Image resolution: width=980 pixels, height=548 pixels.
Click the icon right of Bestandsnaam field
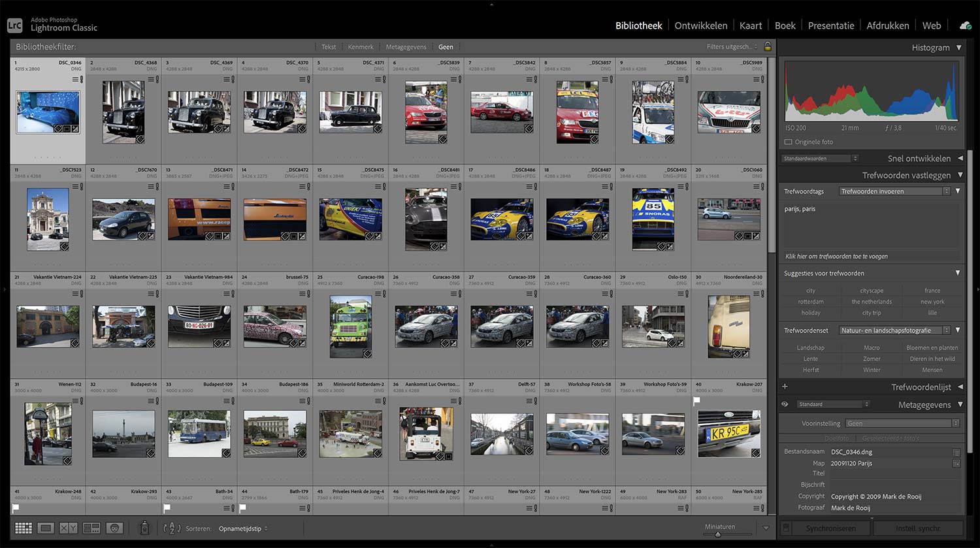pyautogui.click(x=956, y=452)
